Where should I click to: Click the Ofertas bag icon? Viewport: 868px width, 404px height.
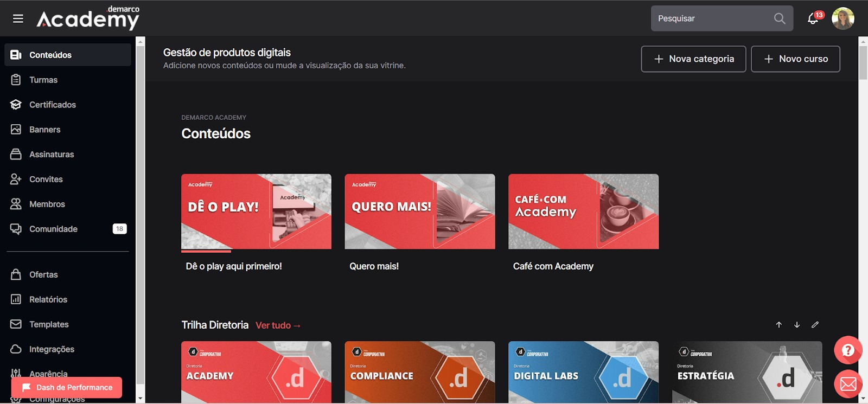tap(16, 274)
